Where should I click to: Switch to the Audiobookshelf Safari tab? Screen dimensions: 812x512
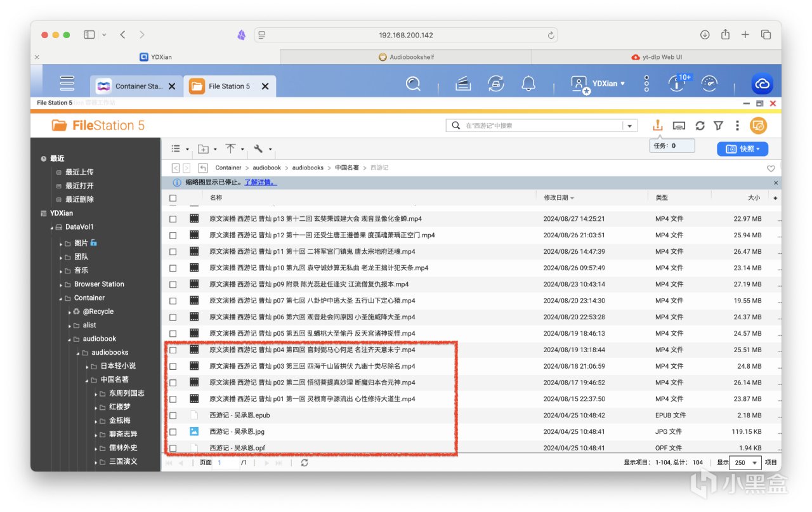click(x=406, y=57)
